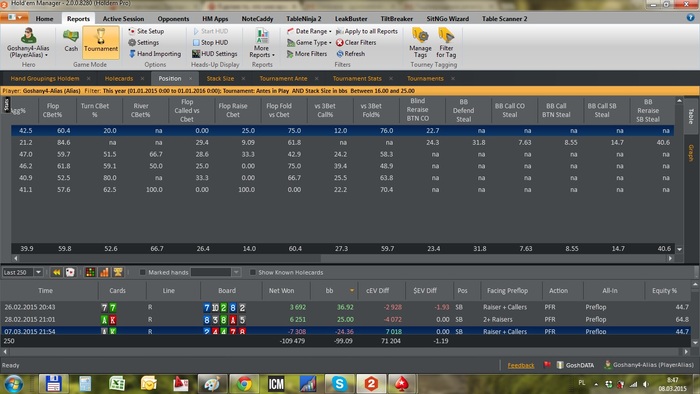Open Manage Tags
The image size is (700, 394).
coord(420,43)
